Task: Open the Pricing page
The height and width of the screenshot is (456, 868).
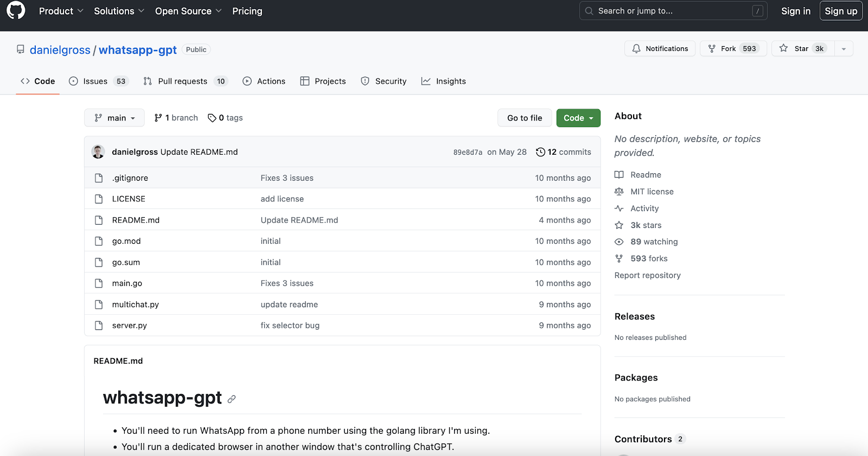Action: (247, 11)
